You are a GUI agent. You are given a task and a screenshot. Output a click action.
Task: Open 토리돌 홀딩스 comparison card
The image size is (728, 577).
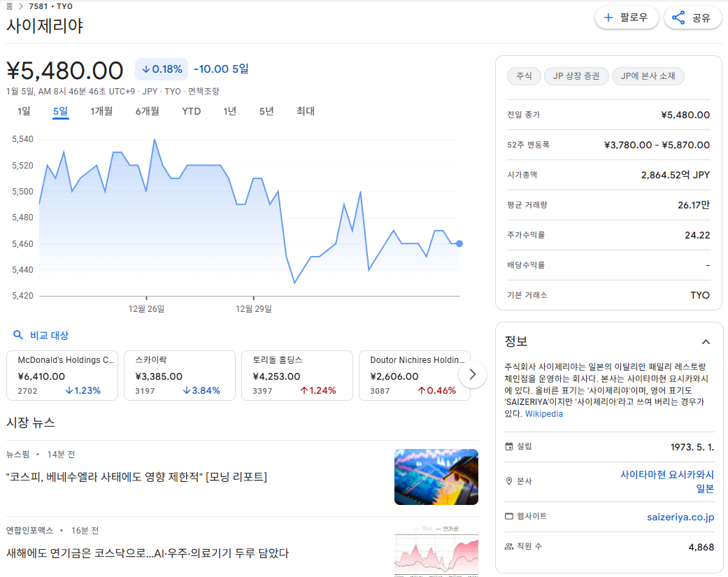point(297,375)
